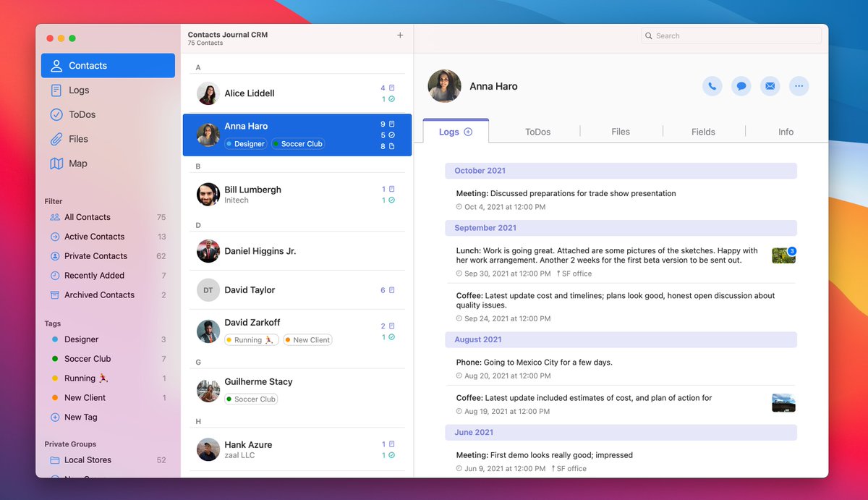Screen dimensions: 868x500
Task: Click Alice Liddell's todos checkmark count
Action: click(x=392, y=99)
